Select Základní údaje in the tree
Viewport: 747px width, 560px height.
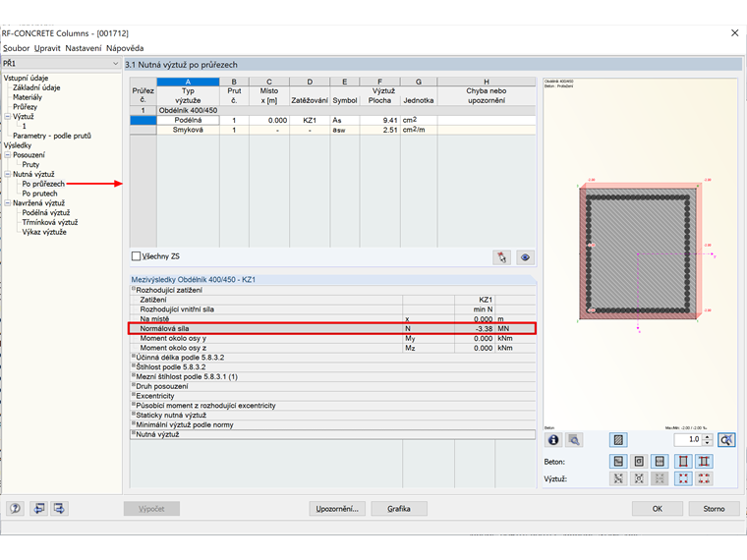pyautogui.click(x=36, y=87)
